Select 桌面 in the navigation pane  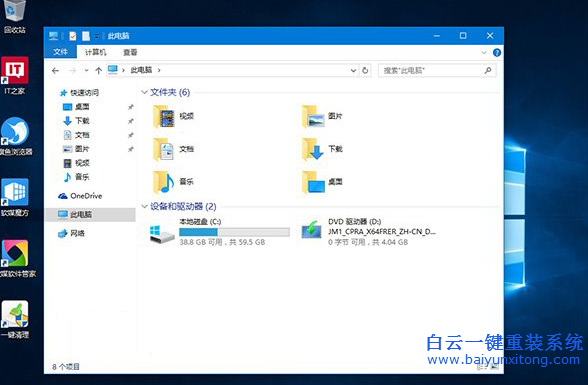pos(76,107)
